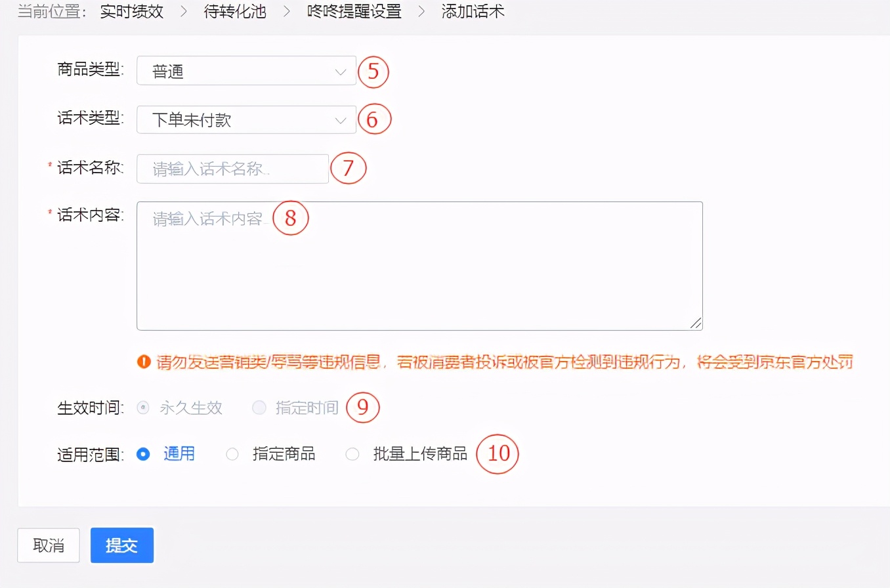Screen dimensions: 890x588
Task: Open the 咚咚提醒设置 breadcrumb link
Action: click(354, 11)
